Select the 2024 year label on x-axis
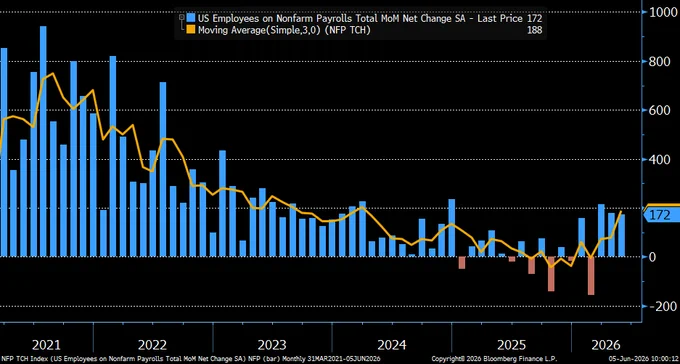680x364 pixels. [392, 345]
